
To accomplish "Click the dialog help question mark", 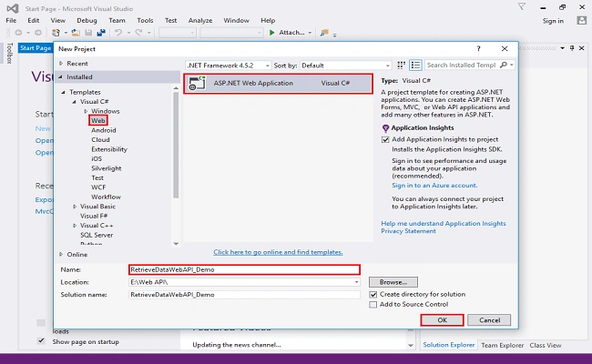I will [478, 48].
